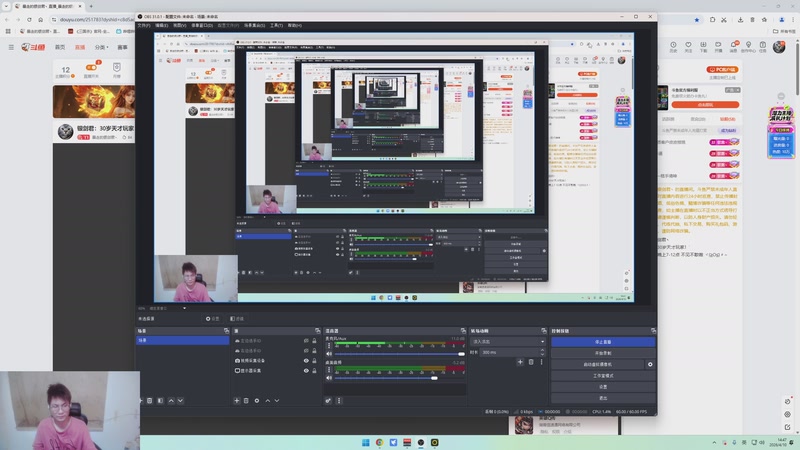The width and height of the screenshot is (800, 450).
Task: Hide the display capture source
Action: [306, 370]
